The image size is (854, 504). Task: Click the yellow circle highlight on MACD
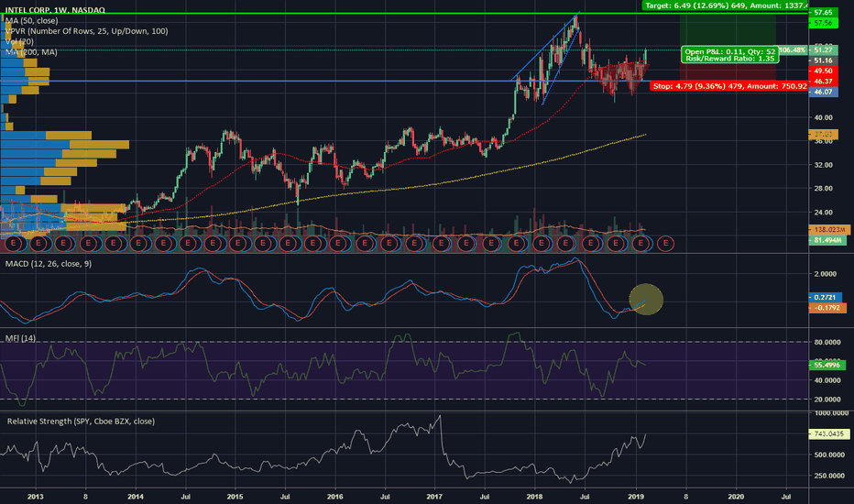click(x=646, y=299)
